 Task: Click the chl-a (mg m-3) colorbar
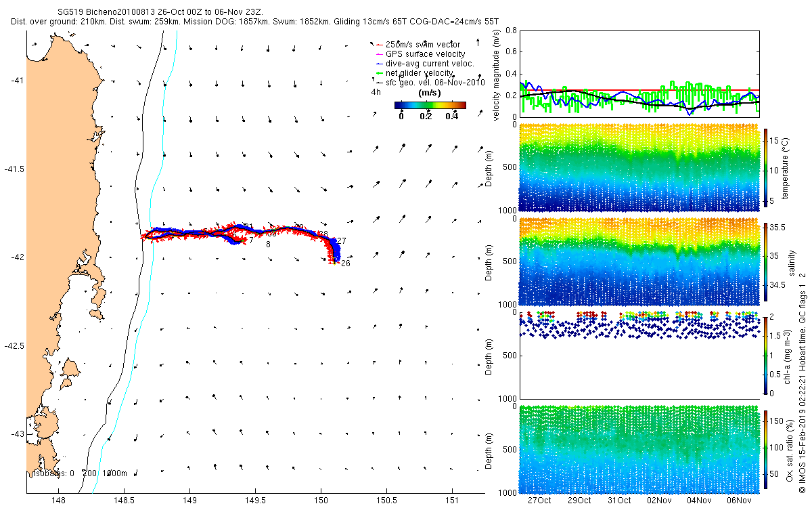765,354
